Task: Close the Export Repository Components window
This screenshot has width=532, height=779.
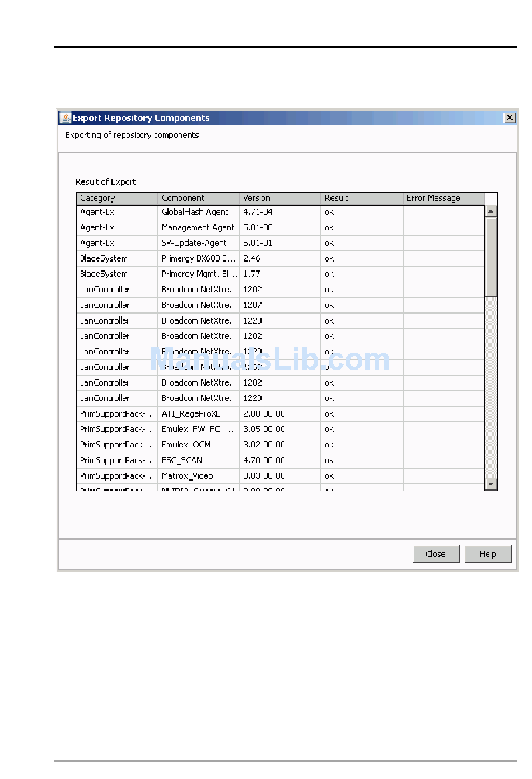Action: coord(510,118)
